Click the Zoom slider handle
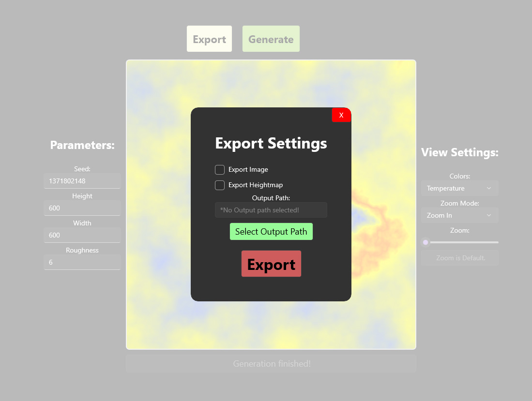 (426, 242)
